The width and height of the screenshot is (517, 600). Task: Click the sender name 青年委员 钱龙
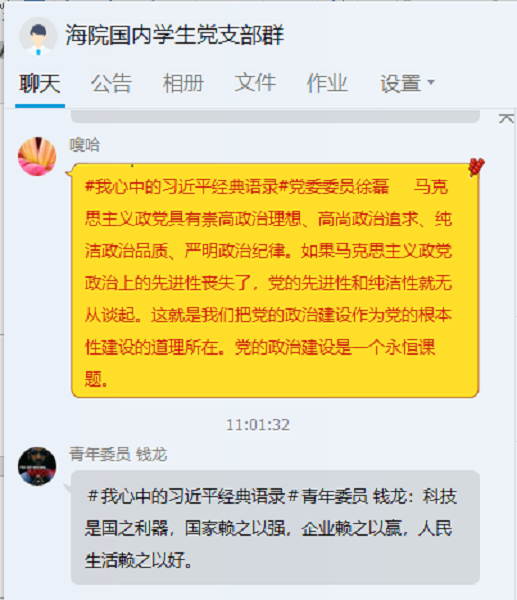click(x=118, y=454)
